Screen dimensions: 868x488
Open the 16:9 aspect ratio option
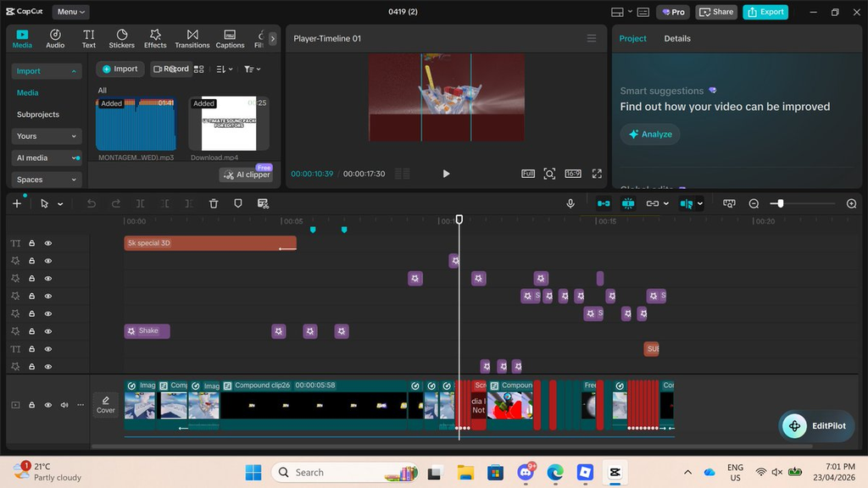[573, 174]
